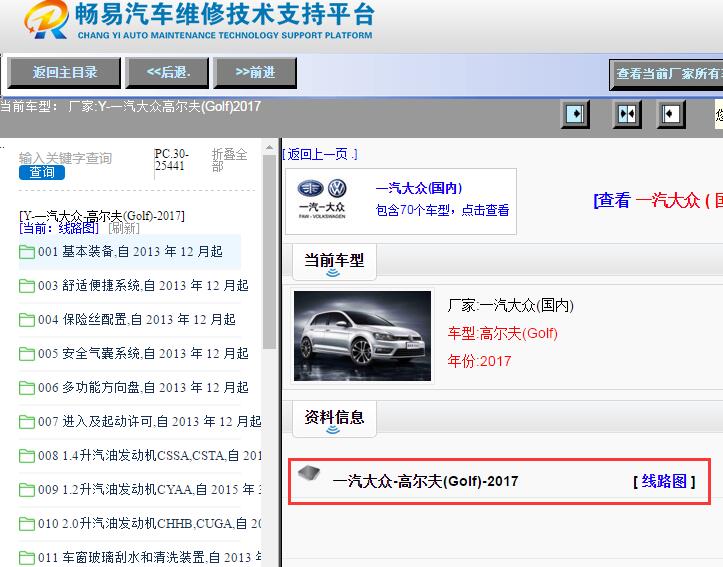Click the [Y-一汽大众-高尔夫(Golf)-2017] heading
Viewport: 723px width, 567px height.
102,216
